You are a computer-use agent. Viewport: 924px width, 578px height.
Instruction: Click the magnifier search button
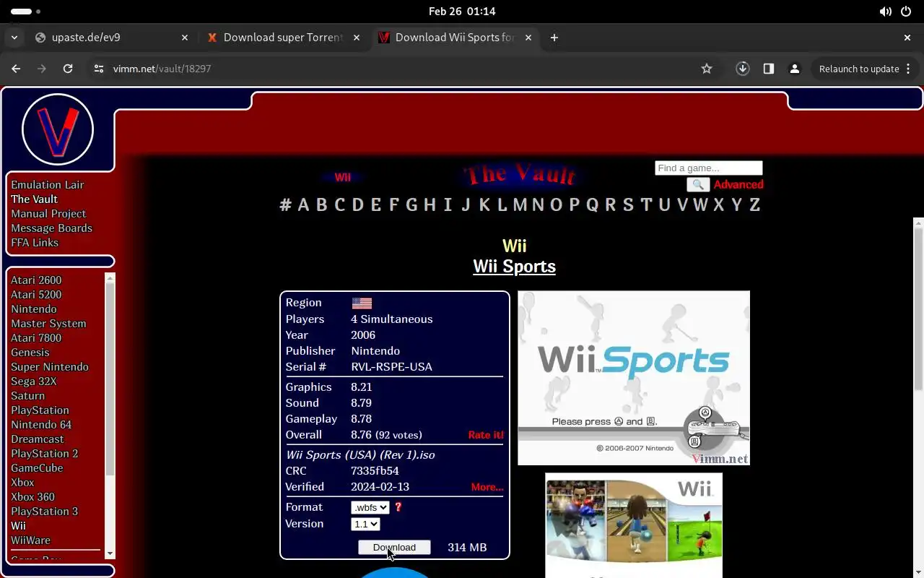[x=698, y=185]
